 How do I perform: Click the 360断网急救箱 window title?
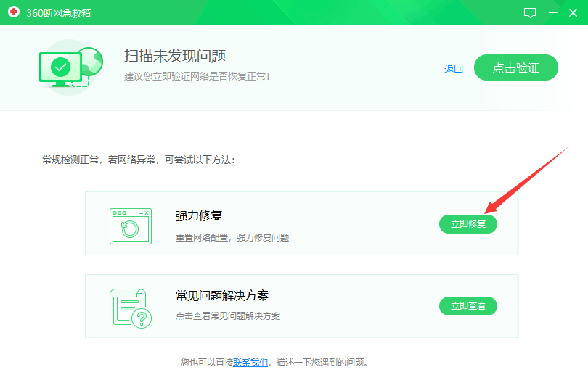click(x=59, y=13)
